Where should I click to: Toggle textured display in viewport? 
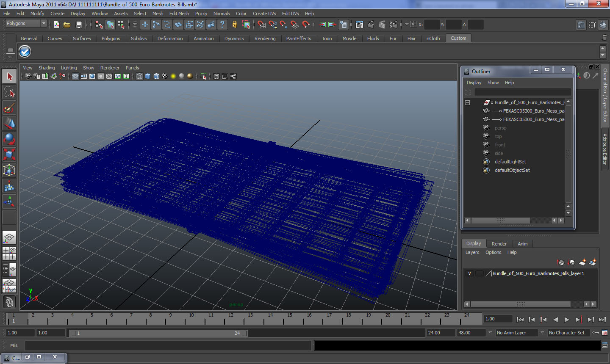(165, 76)
